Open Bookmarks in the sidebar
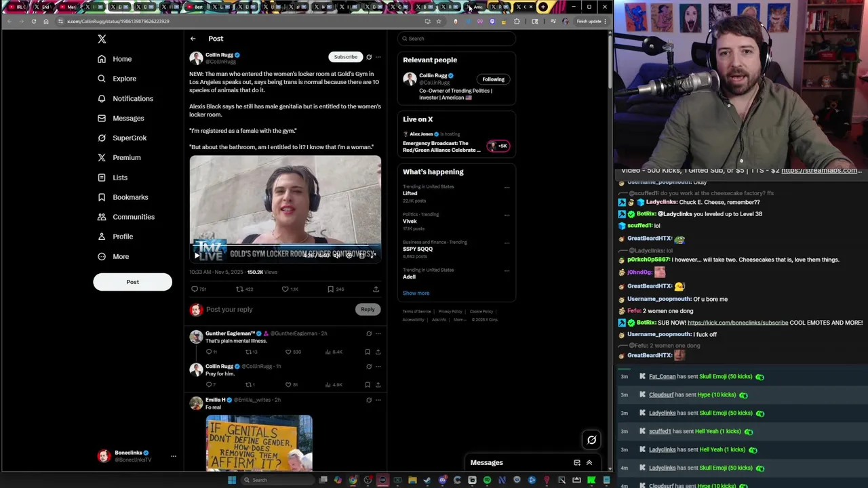The width and height of the screenshot is (868, 488). pos(123,197)
